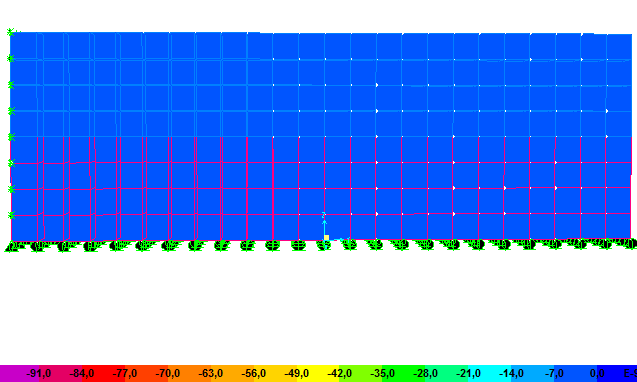Select the yellow band between -49,0 and -42,0
The image size is (637, 382).
(x=318, y=373)
